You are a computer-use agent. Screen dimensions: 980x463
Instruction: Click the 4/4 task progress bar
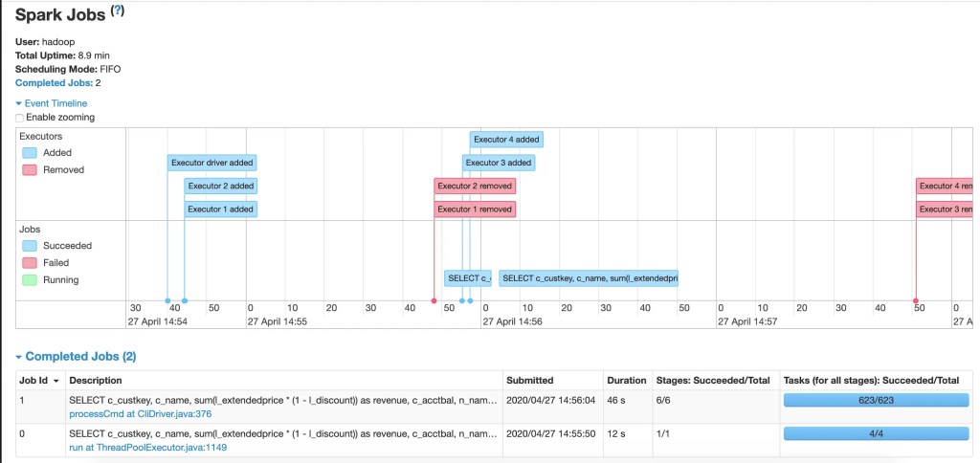[877, 433]
